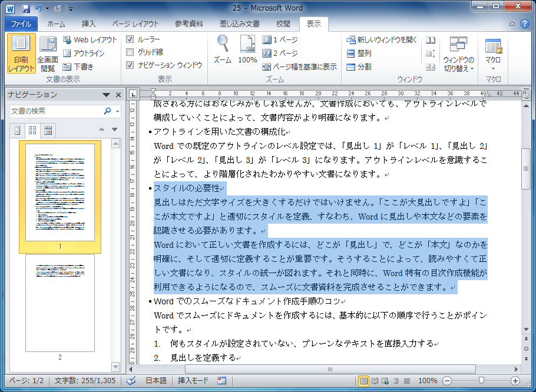536x392 pixels.
Task: Jump to next item in navigation pane
Action: [x=114, y=129]
